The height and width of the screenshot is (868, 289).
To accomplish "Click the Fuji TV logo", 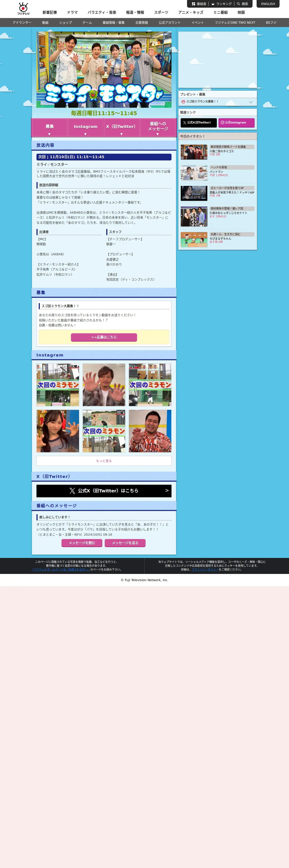I will (24, 9).
